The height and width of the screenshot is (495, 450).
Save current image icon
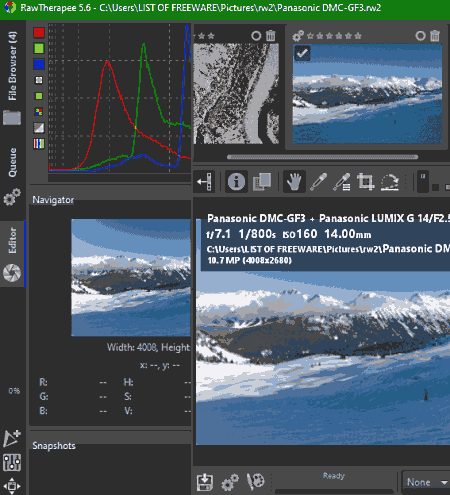tap(205, 482)
